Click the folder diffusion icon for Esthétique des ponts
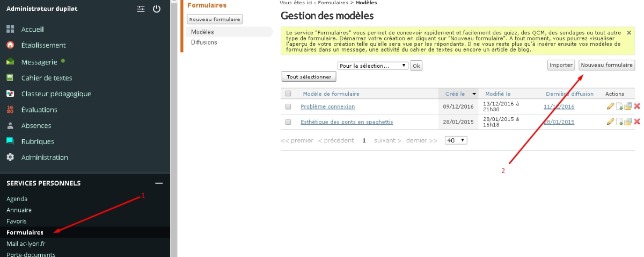The width and height of the screenshot is (644, 257). (628, 122)
